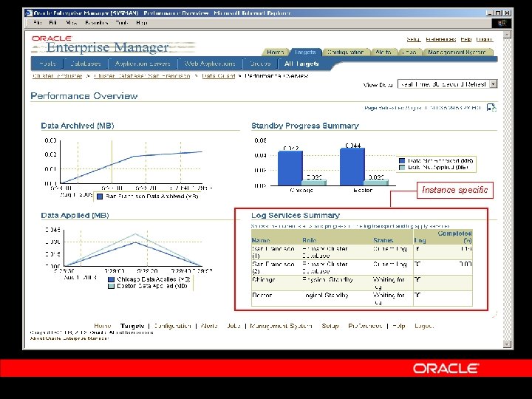Click the footer Logout link
This screenshot has width=532, height=399.
pyautogui.click(x=424, y=326)
